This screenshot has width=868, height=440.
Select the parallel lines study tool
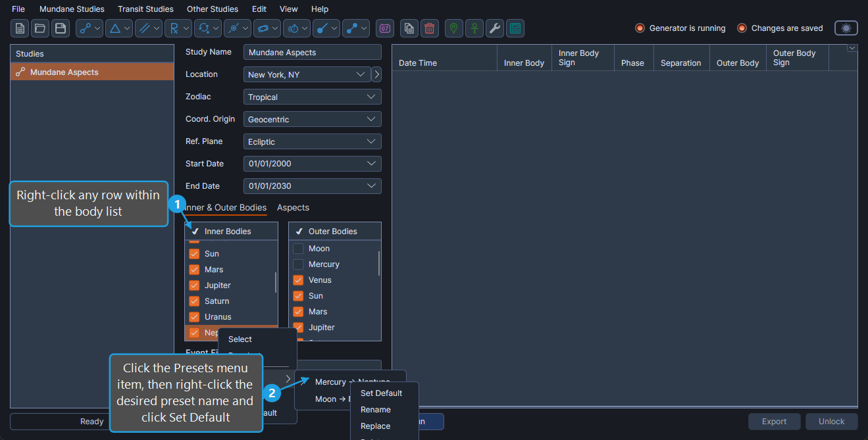149,28
